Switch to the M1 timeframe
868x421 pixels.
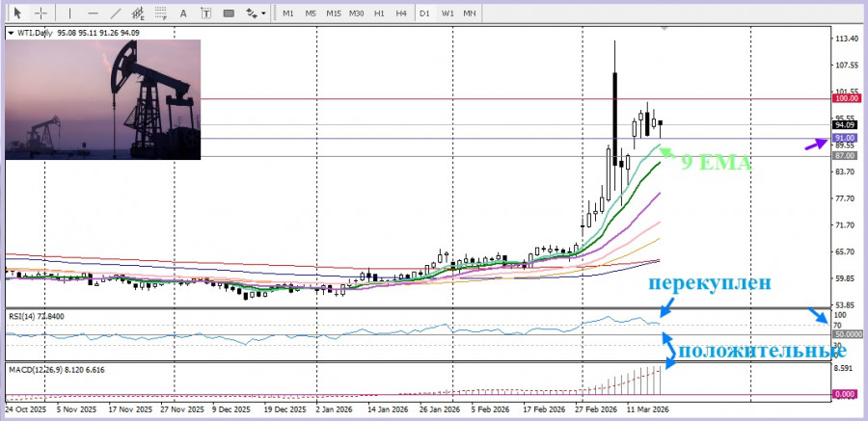pos(288,13)
